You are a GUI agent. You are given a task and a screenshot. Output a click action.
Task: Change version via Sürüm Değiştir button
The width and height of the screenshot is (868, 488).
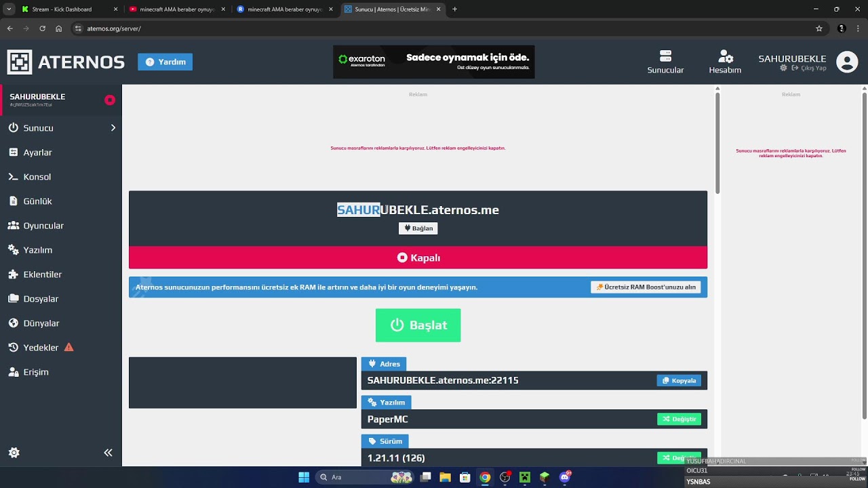tap(679, 457)
